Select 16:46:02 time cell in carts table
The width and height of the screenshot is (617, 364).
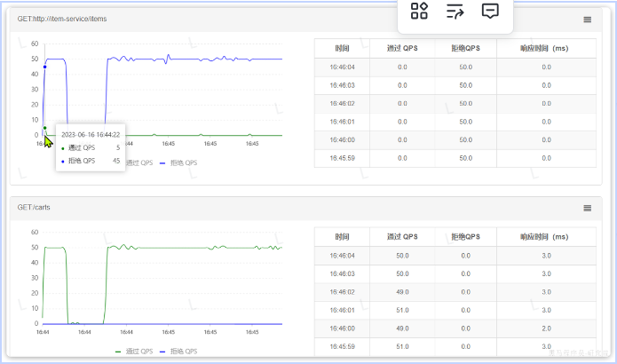[x=342, y=292]
